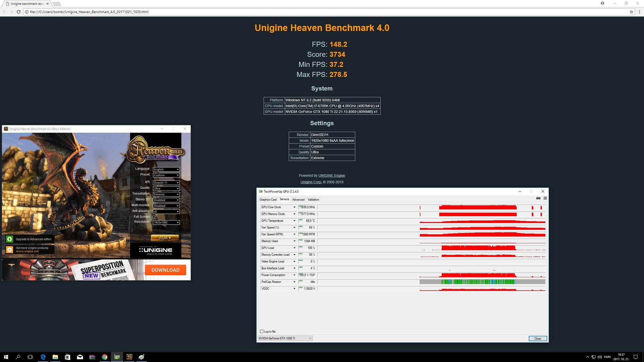Open Task View on the taskbar
644x362 pixels.
pyautogui.click(x=30, y=357)
